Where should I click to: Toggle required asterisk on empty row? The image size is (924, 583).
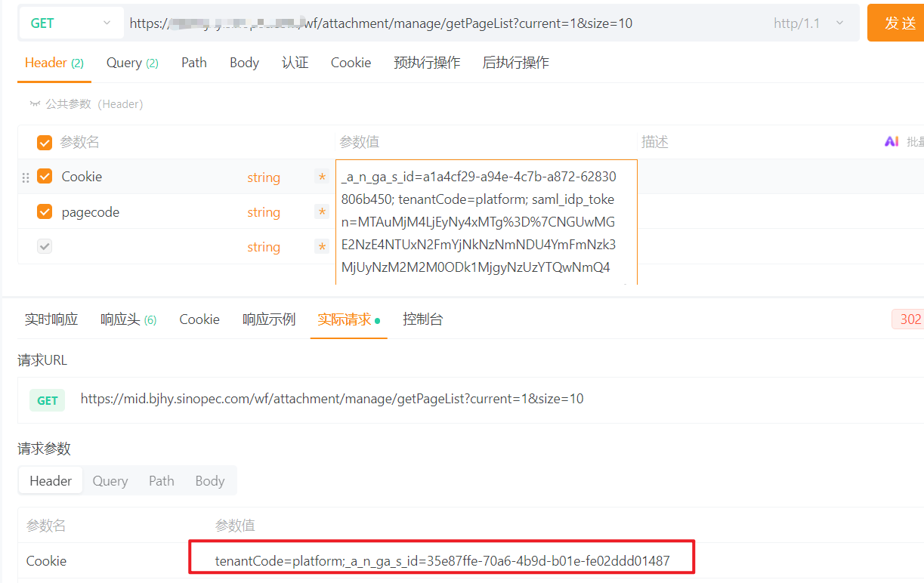(x=322, y=247)
